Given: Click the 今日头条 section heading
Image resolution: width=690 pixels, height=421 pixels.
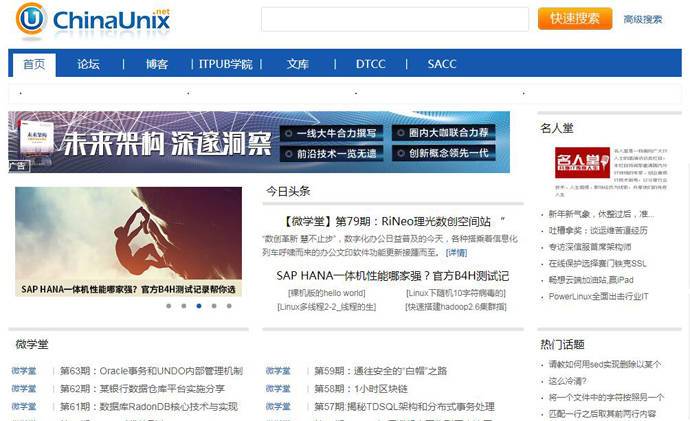Looking at the screenshot, I should (288, 191).
